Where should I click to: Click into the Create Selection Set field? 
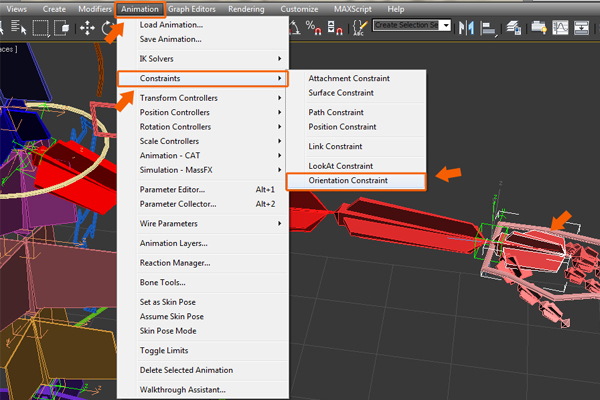click(x=407, y=25)
